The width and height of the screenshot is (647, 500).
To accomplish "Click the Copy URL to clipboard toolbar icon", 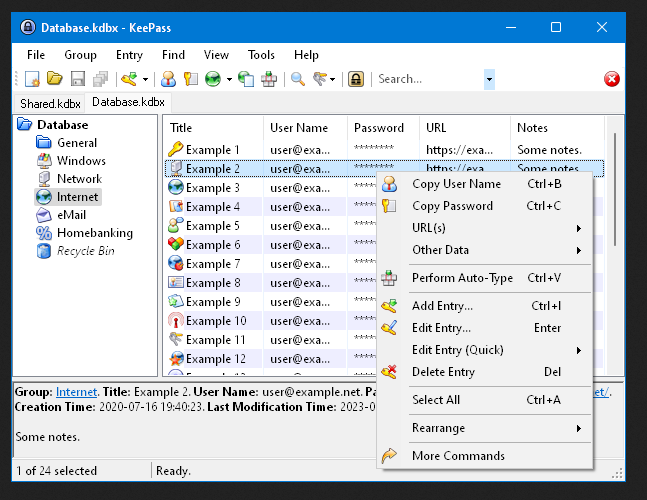I will tap(246, 79).
